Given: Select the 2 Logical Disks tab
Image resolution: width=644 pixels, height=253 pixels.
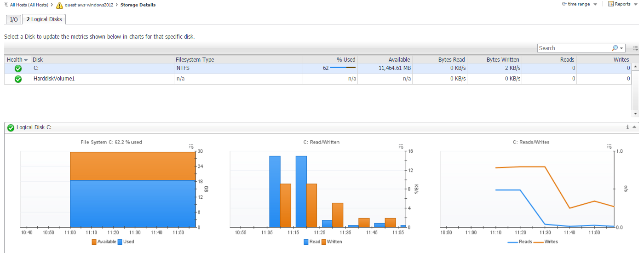Looking at the screenshot, I should (44, 19).
